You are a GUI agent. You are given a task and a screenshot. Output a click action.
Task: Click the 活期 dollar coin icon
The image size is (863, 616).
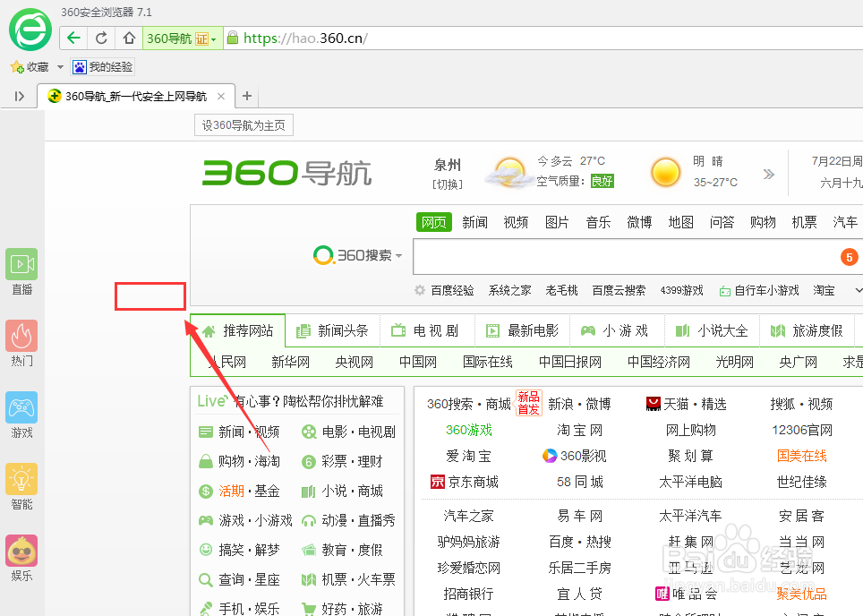click(x=205, y=491)
